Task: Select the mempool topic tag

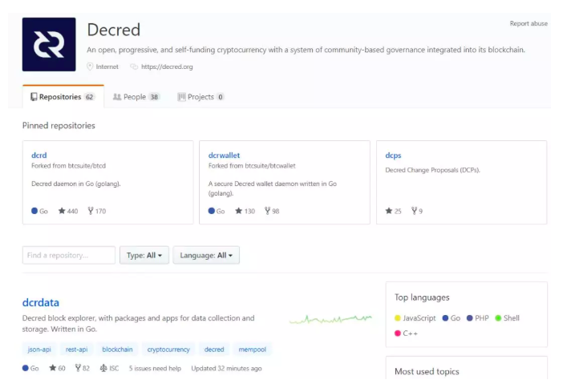Action: (x=253, y=350)
